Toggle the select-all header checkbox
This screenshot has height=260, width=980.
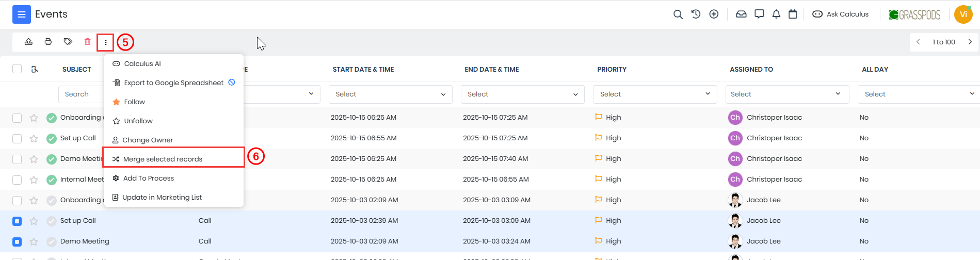tap(17, 69)
